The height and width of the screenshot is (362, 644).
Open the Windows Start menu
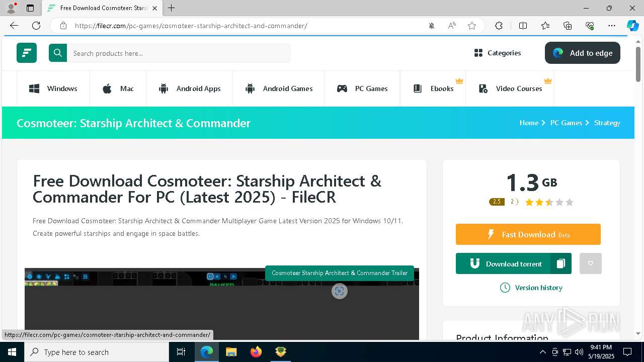point(12,352)
